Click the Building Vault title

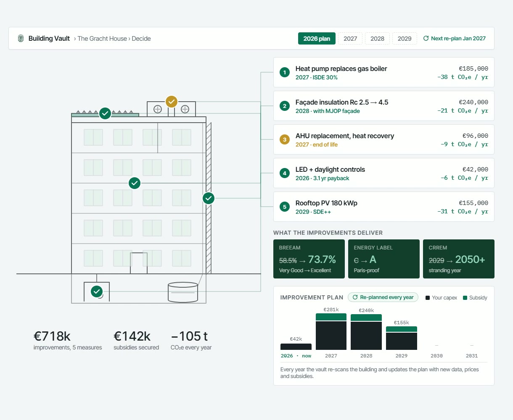pyautogui.click(x=49, y=39)
